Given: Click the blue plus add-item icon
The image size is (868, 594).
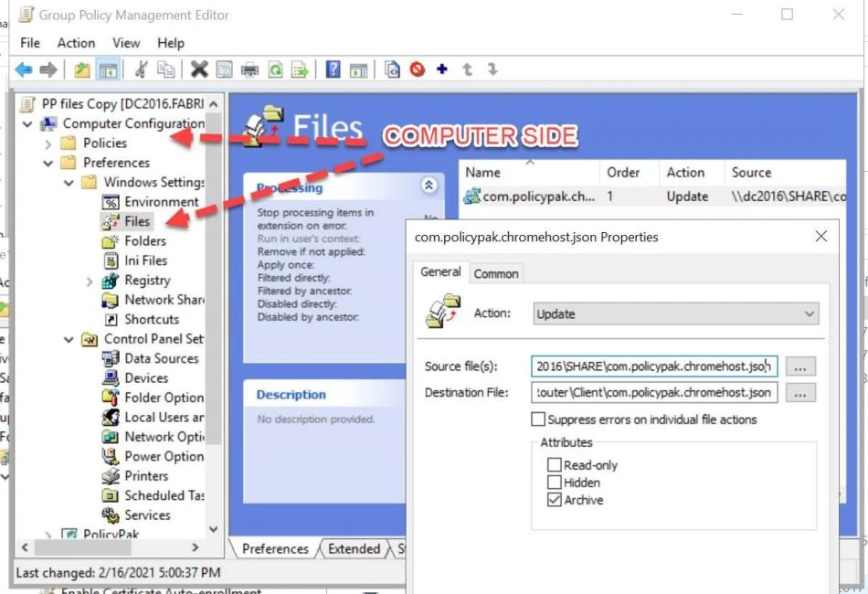Looking at the screenshot, I should pos(442,69).
